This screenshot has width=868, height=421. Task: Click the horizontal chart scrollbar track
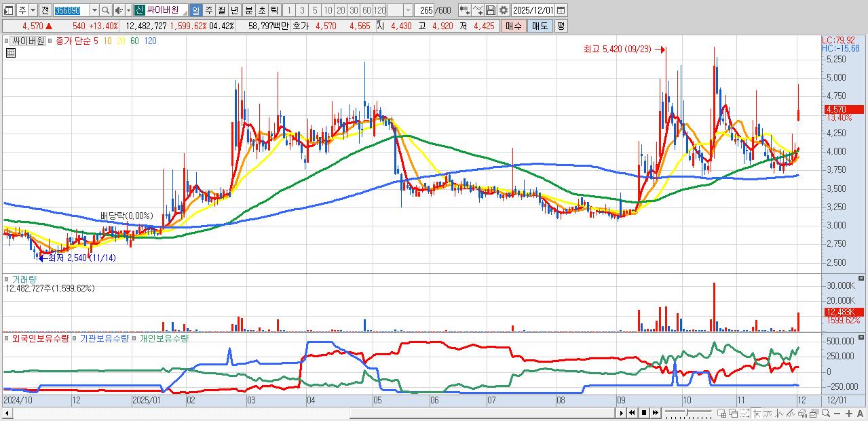click(312, 413)
